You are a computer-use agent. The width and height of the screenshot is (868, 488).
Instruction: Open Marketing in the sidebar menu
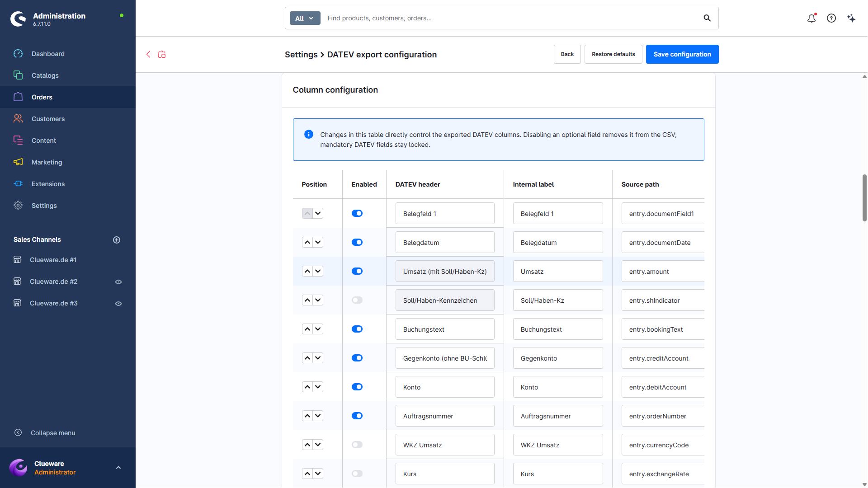click(x=68, y=162)
